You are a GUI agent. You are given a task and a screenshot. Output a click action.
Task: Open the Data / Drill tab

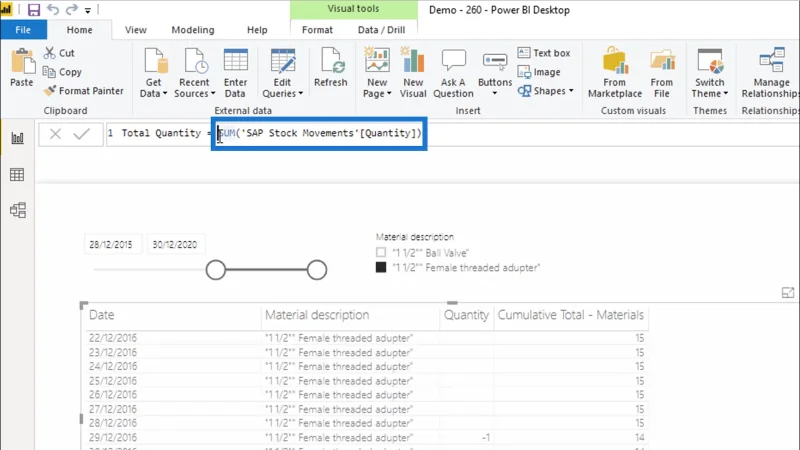click(x=382, y=30)
